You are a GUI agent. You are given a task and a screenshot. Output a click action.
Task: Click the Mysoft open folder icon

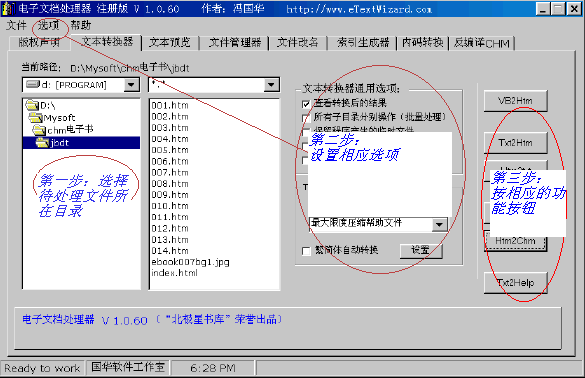[x=36, y=118]
